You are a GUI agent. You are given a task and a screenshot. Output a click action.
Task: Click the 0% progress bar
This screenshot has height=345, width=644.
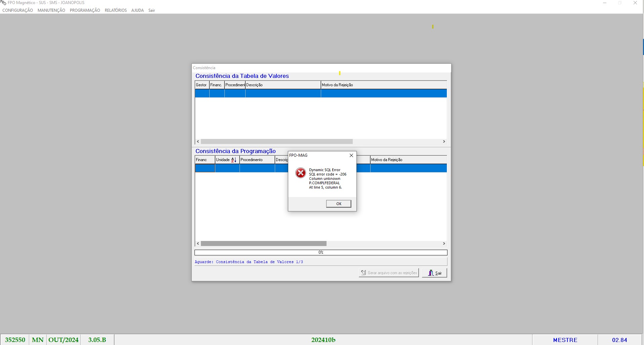pyautogui.click(x=320, y=252)
